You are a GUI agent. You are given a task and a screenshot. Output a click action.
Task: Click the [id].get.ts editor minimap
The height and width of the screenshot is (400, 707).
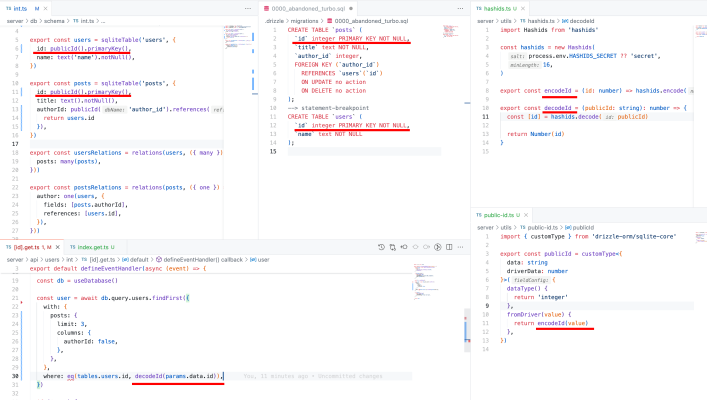click(x=426, y=282)
